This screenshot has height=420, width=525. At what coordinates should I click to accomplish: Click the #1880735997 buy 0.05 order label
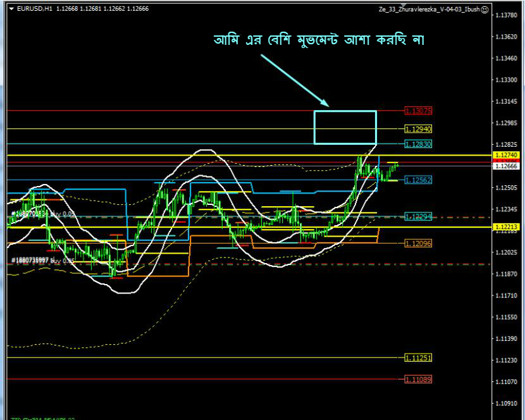coord(43,260)
